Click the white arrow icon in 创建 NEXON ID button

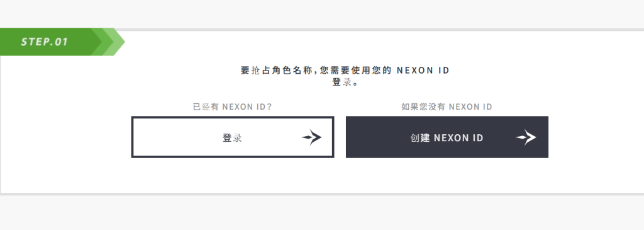point(526,137)
